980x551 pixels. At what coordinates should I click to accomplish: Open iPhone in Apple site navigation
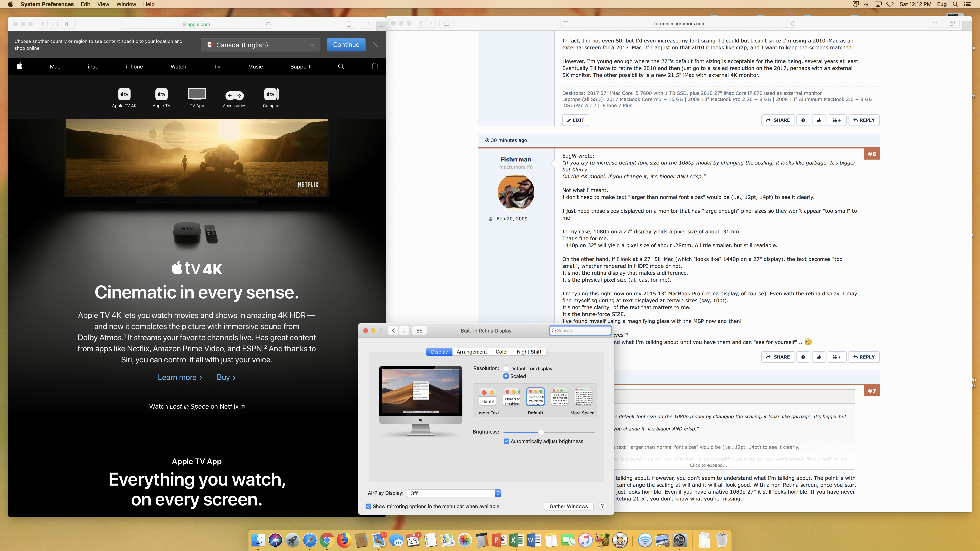tap(134, 67)
